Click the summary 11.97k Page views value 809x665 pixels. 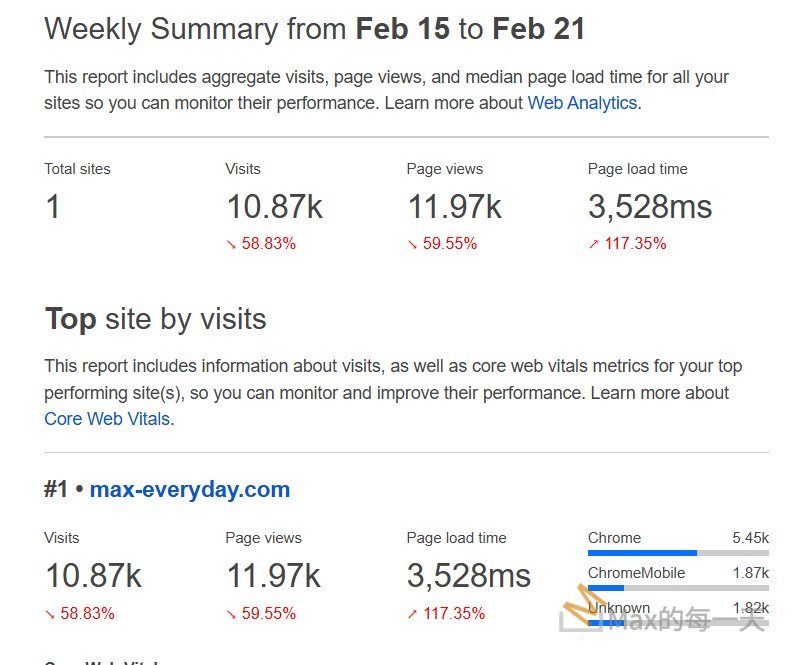[x=454, y=207]
